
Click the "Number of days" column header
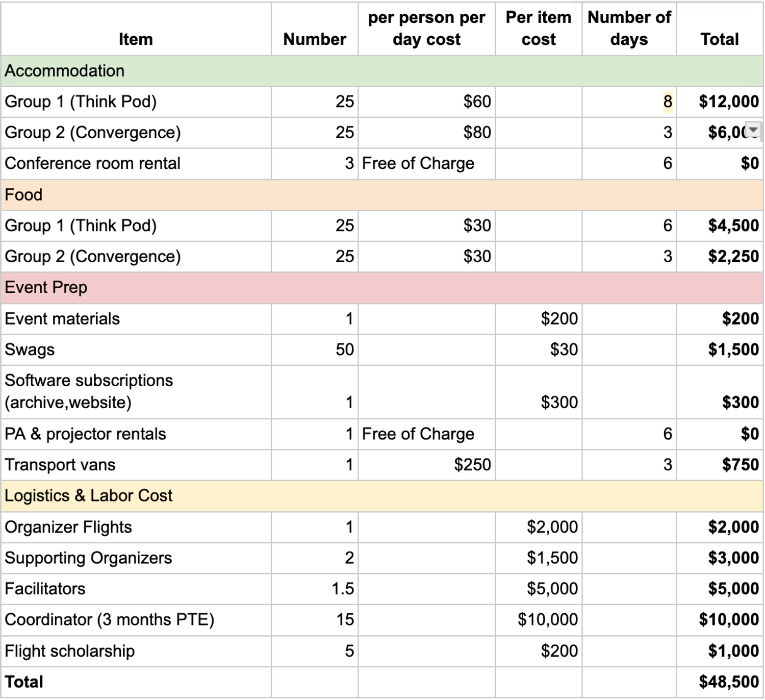(629, 29)
